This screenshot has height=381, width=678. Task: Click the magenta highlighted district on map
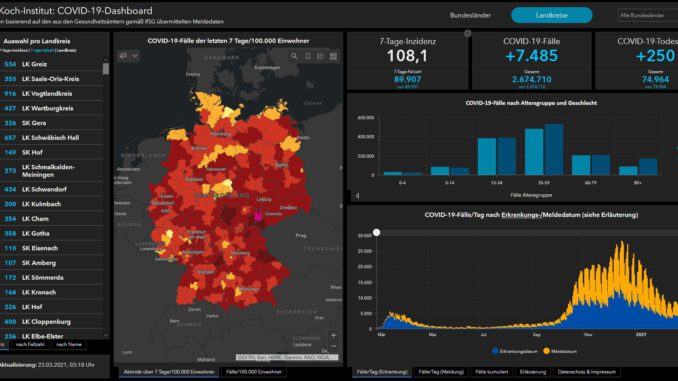pos(259,216)
